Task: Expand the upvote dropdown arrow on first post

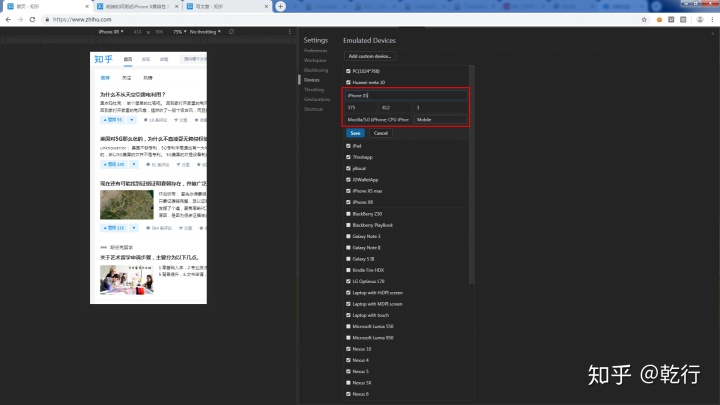Action: tap(131, 120)
